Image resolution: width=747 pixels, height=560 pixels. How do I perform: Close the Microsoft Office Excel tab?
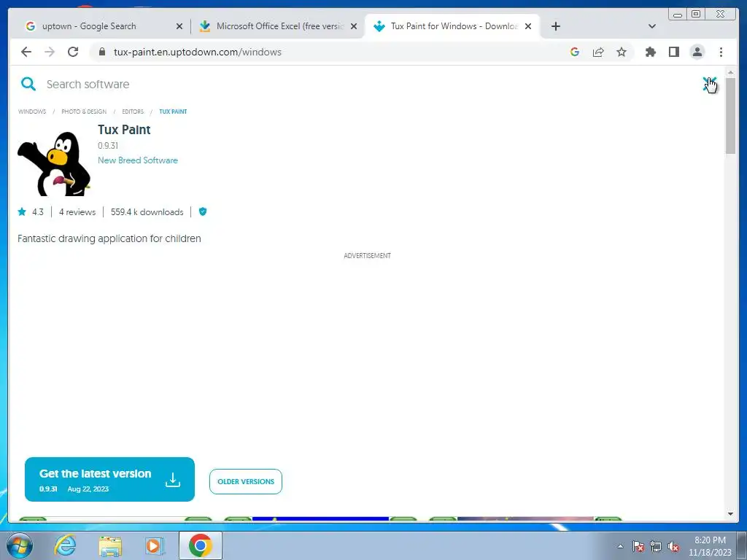click(x=354, y=26)
